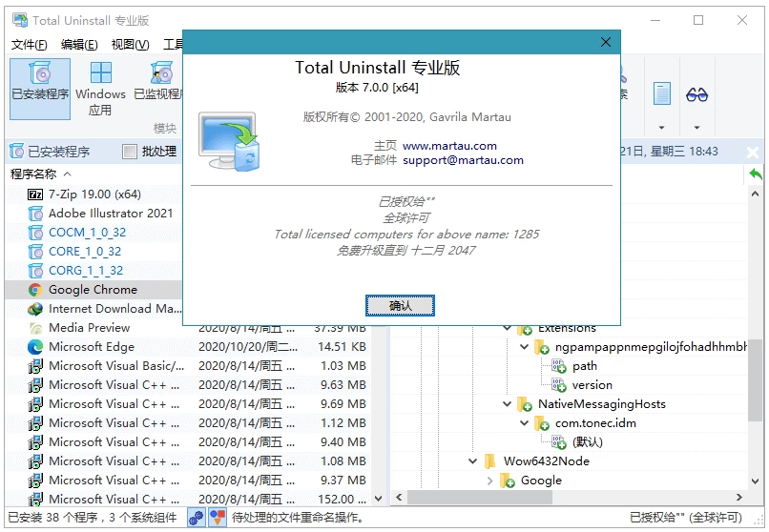Toggle the 批处理 checkbox
The height and width of the screenshot is (532, 769).
click(x=130, y=152)
